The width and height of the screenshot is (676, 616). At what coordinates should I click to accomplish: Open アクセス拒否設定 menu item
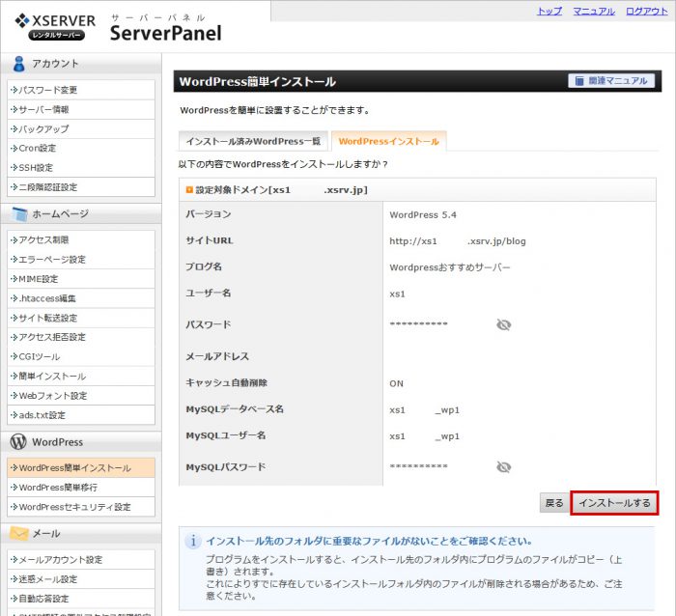coord(81,337)
